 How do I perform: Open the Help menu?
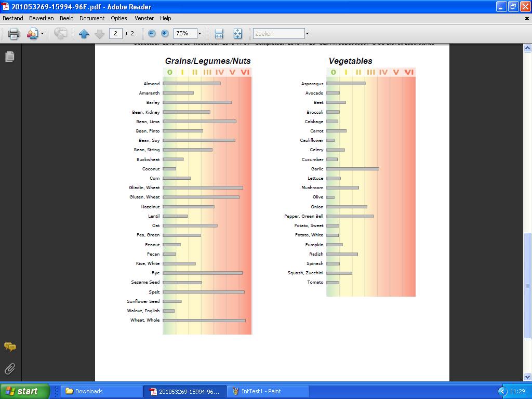pos(166,18)
